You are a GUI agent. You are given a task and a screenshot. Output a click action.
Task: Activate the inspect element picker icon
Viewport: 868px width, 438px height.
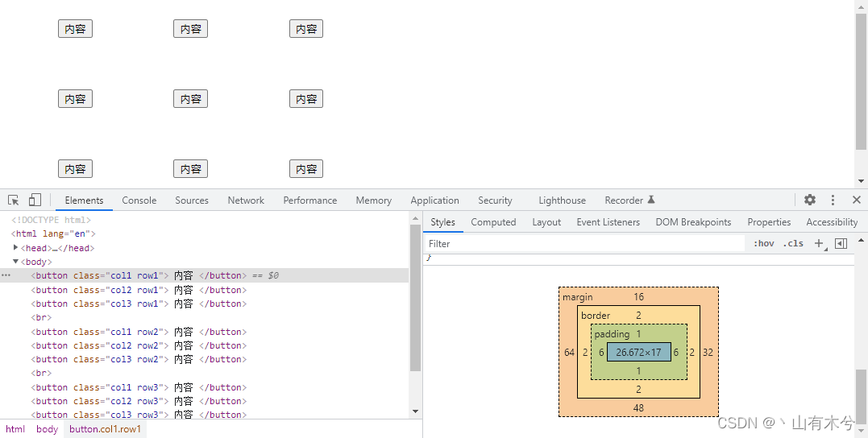[x=14, y=200]
